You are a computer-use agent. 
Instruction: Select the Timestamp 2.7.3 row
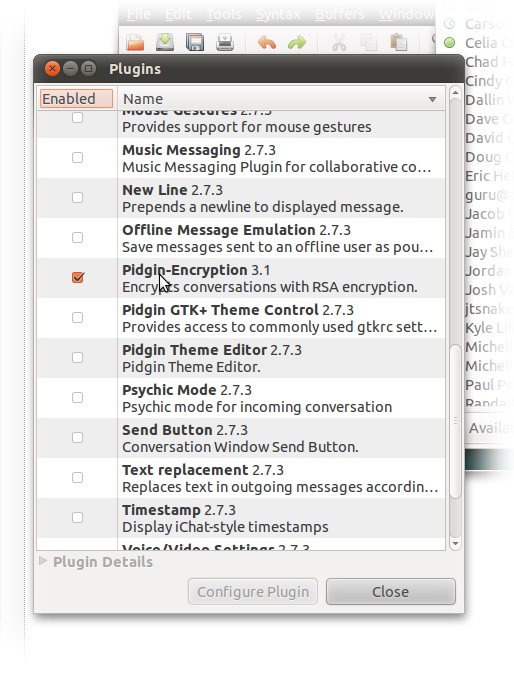click(241, 518)
